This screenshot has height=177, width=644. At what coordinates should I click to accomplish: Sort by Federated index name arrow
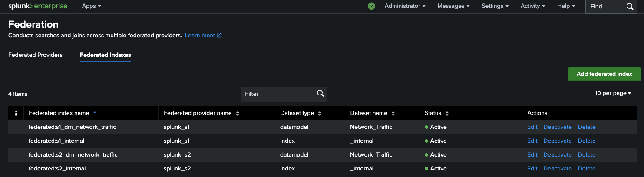point(95,113)
